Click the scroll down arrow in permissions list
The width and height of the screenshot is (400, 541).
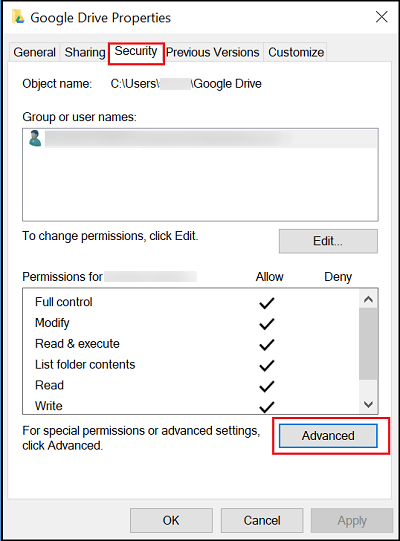pyautogui.click(x=368, y=404)
